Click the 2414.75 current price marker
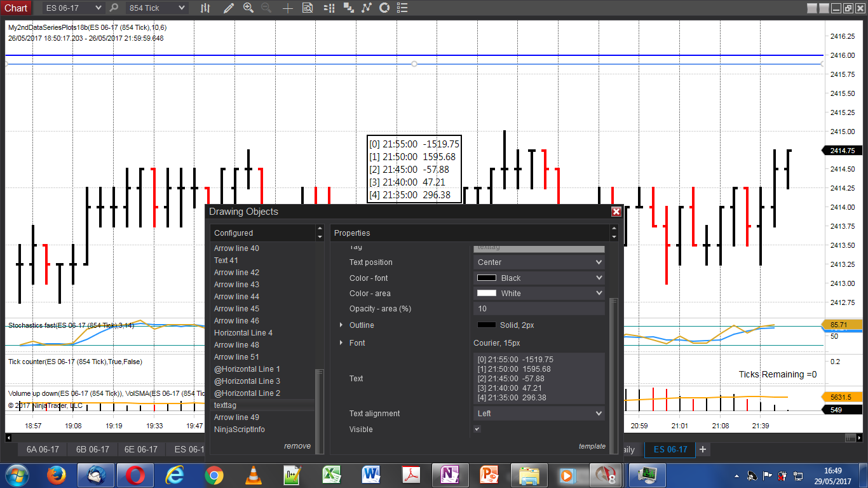This screenshot has width=868, height=488. pyautogui.click(x=843, y=151)
